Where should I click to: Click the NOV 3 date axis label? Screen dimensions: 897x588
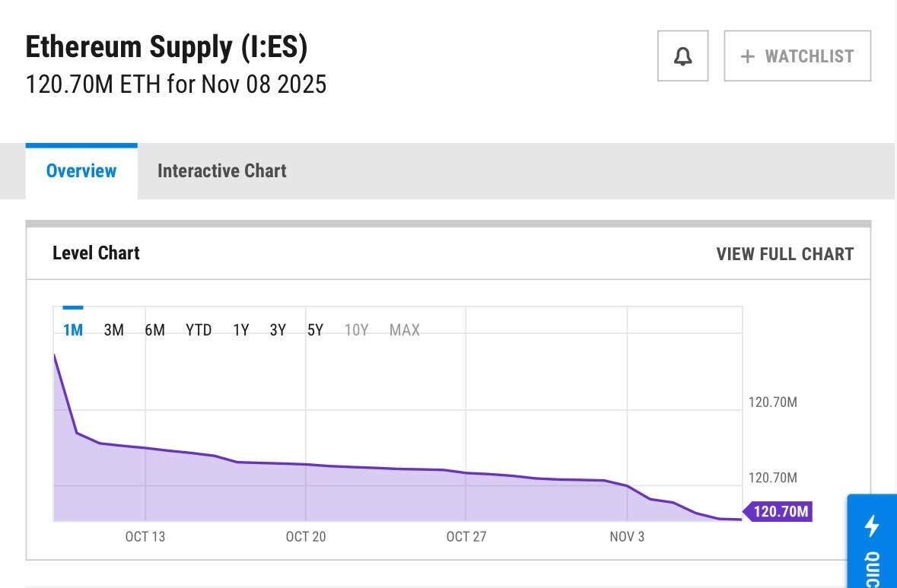tap(626, 537)
